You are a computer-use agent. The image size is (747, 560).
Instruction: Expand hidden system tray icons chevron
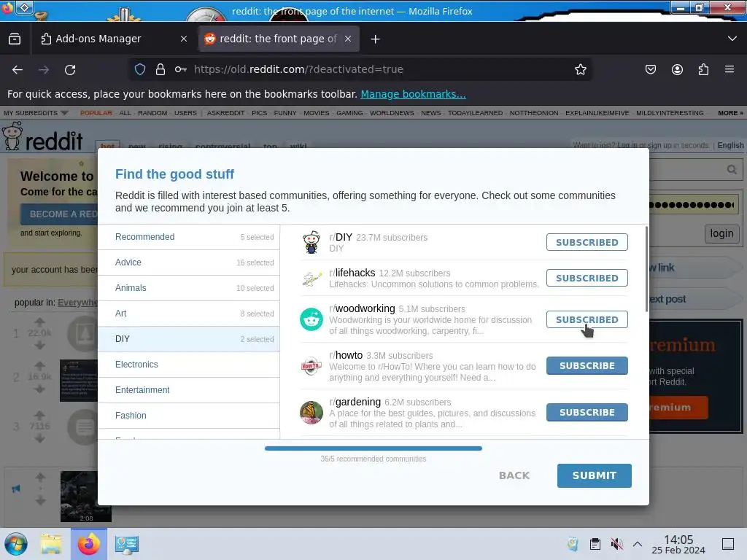pyautogui.click(x=638, y=544)
